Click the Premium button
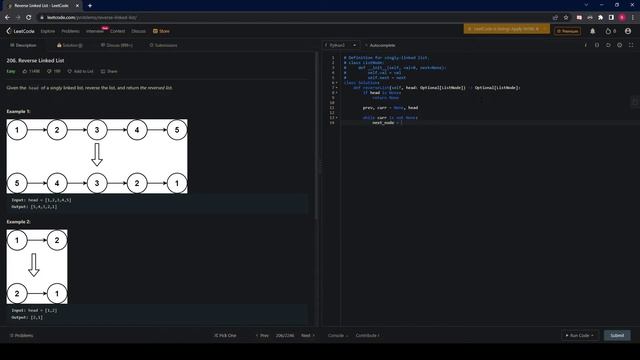The height and width of the screenshot is (360, 640). pos(567,31)
